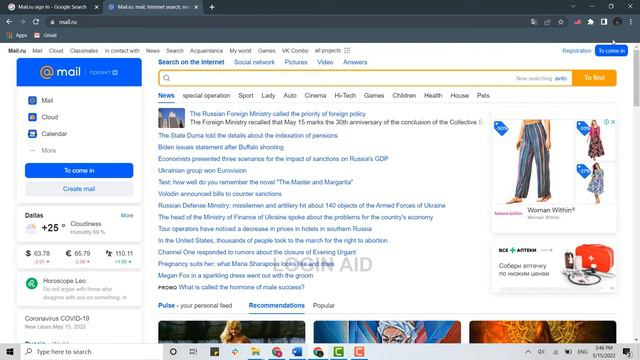Click the Create mail button

79,189
